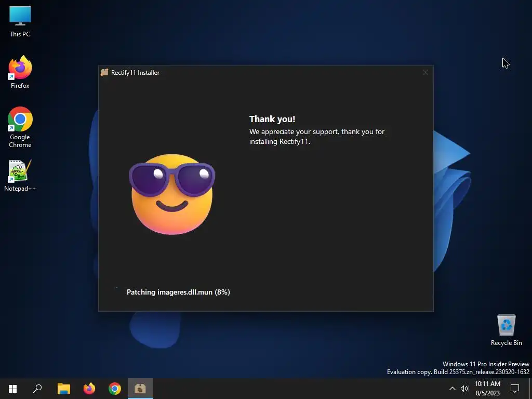This screenshot has width=532, height=399.
Task: Click the Show desktop sliver at taskbar end
Action: 530,389
